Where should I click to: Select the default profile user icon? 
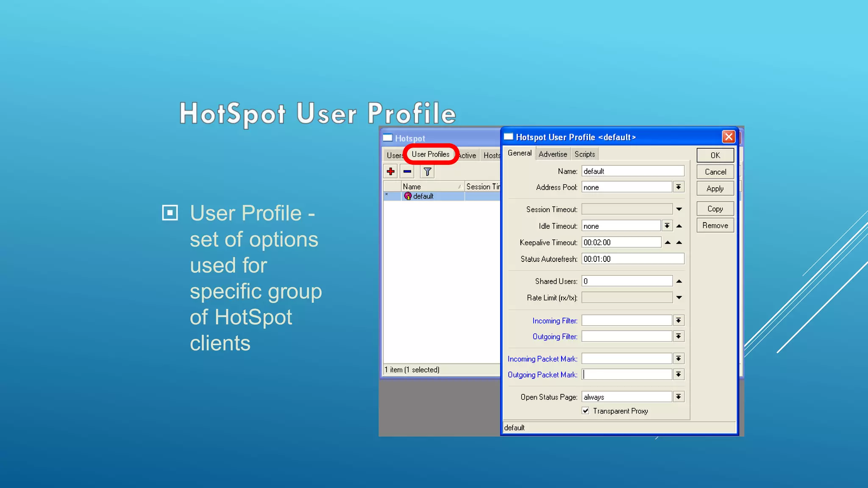pos(408,196)
